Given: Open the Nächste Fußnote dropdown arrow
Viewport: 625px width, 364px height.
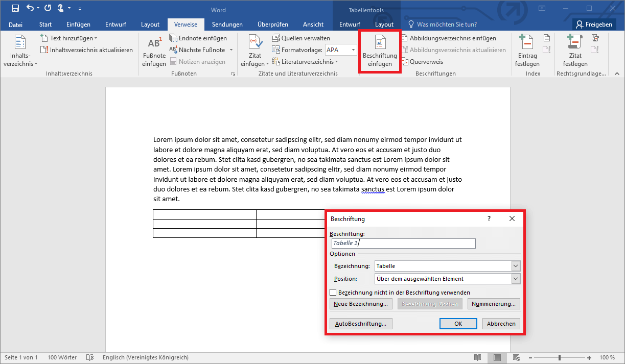Looking at the screenshot, I should click(231, 50).
